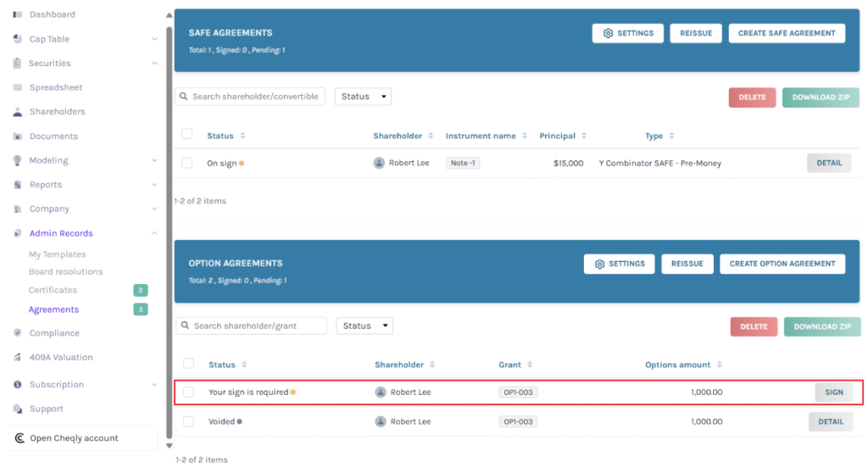Click the Admin Records icon

[x=17, y=233]
